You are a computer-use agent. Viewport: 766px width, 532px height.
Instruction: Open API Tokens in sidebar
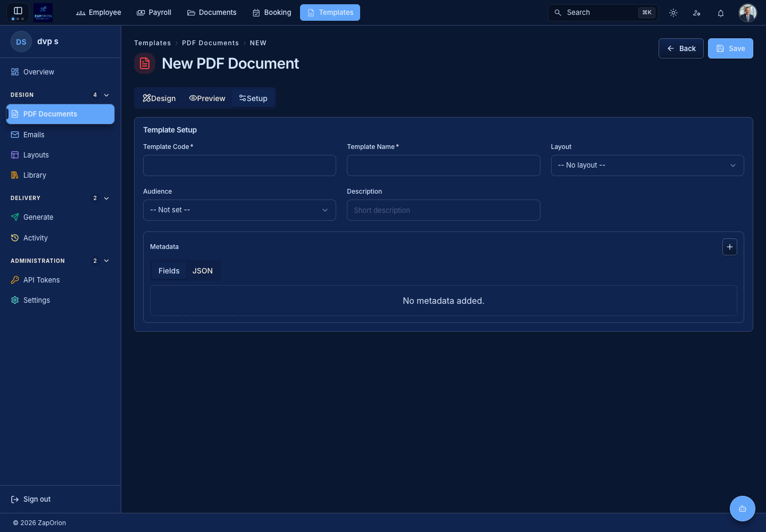point(60,280)
